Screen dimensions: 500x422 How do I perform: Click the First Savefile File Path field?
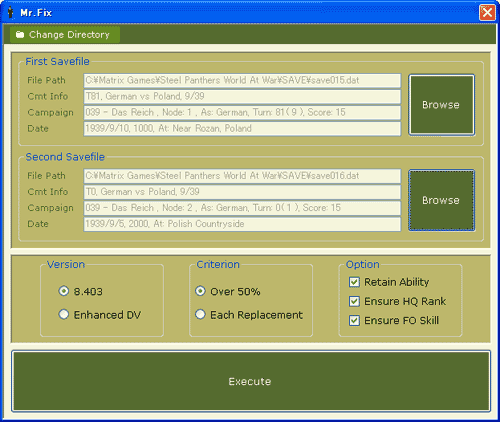click(x=242, y=80)
